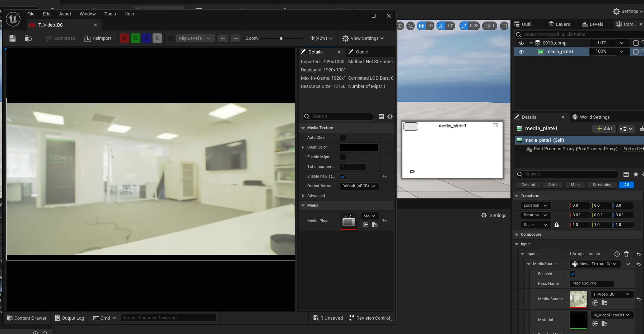Open the property matrix grid icon in texture Details
Screen dimensions: 644x334
tap(381, 117)
